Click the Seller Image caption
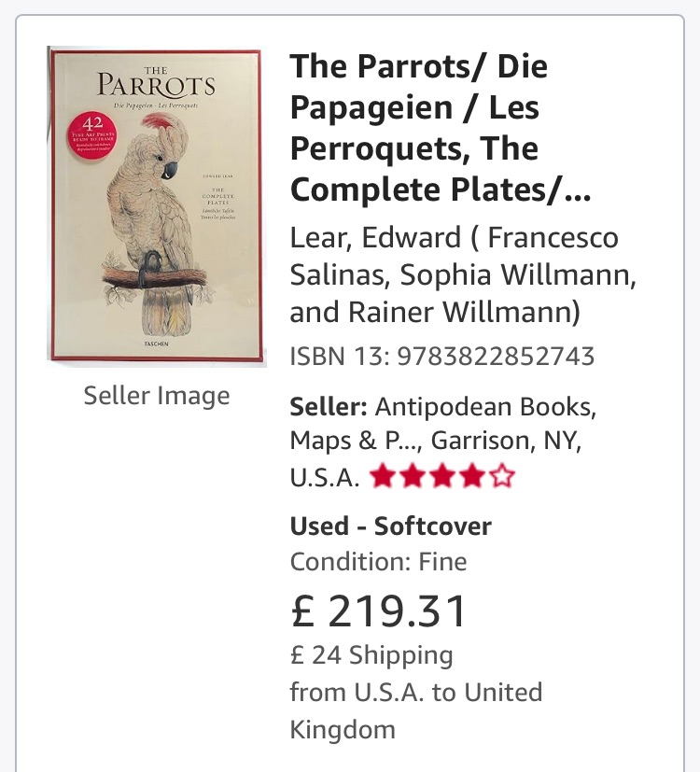This screenshot has height=772, width=700. click(157, 396)
